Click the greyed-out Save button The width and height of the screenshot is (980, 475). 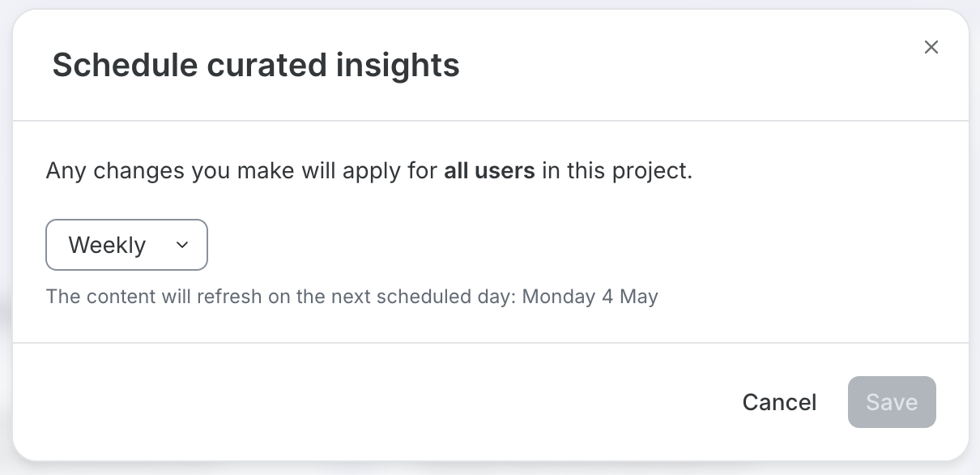pos(892,402)
